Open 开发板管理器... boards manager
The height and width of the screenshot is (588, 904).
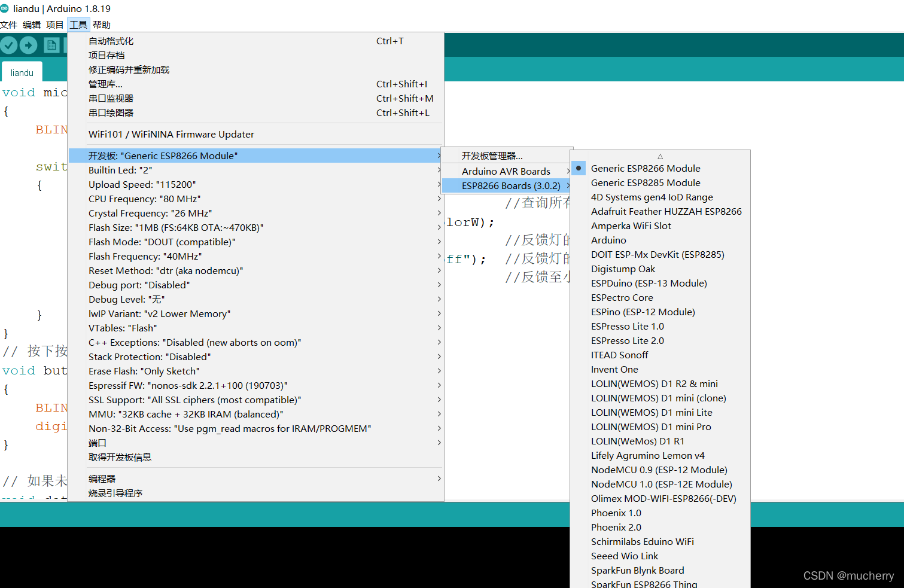507,156
